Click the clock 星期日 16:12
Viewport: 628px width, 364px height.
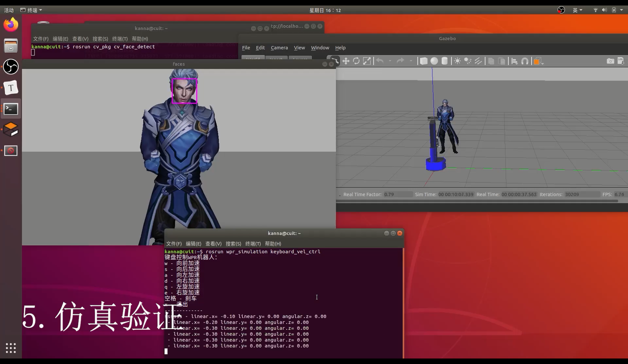point(325,10)
